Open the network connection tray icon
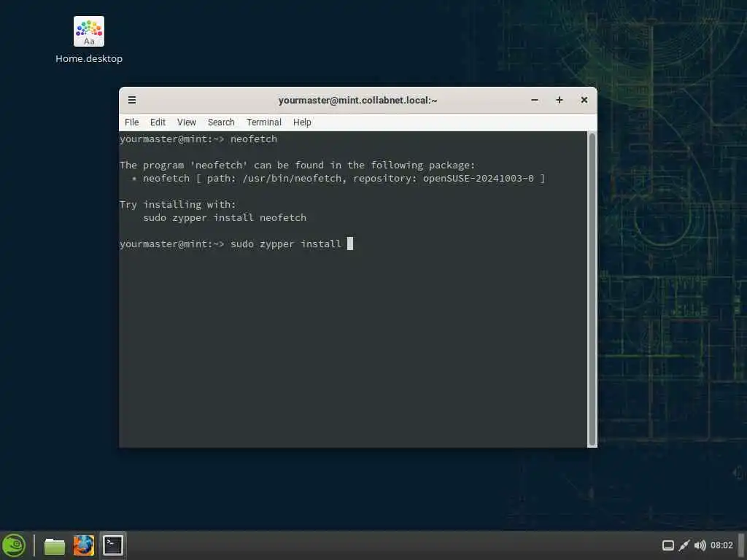The height and width of the screenshot is (560, 747). (684, 545)
